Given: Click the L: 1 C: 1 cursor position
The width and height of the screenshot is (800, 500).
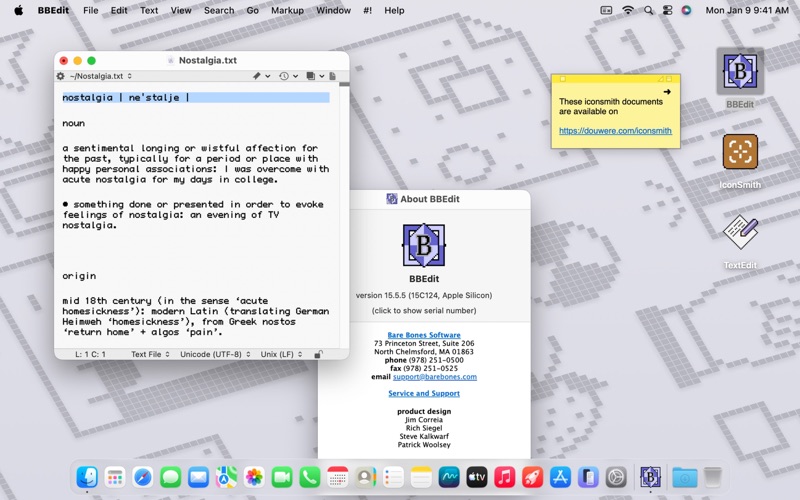Looking at the screenshot, I should [90, 354].
